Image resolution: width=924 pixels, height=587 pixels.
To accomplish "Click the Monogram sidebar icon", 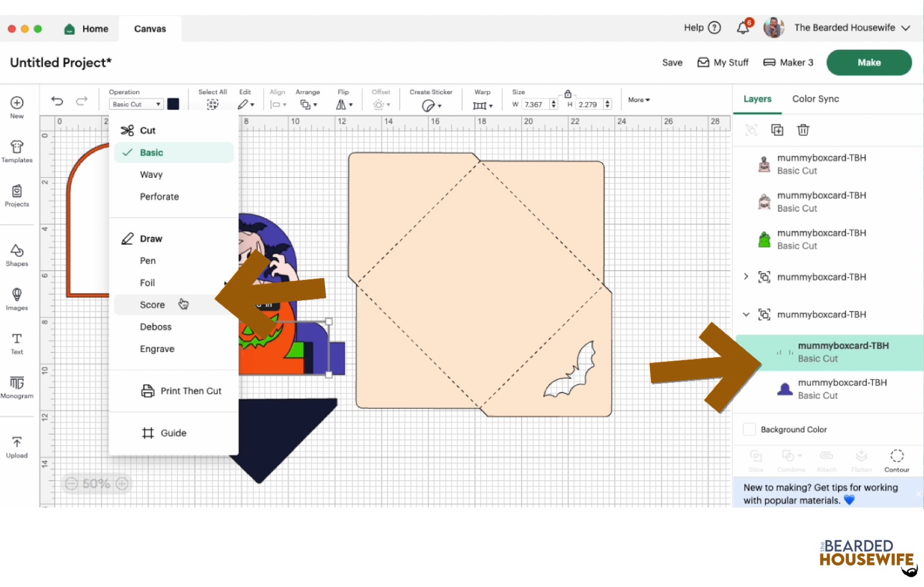I will (17, 387).
